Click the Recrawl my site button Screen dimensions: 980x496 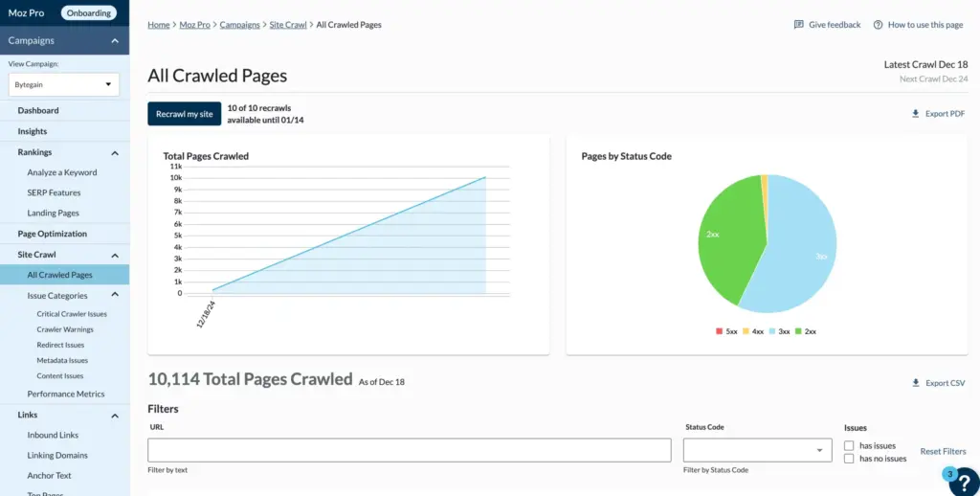[x=185, y=114]
